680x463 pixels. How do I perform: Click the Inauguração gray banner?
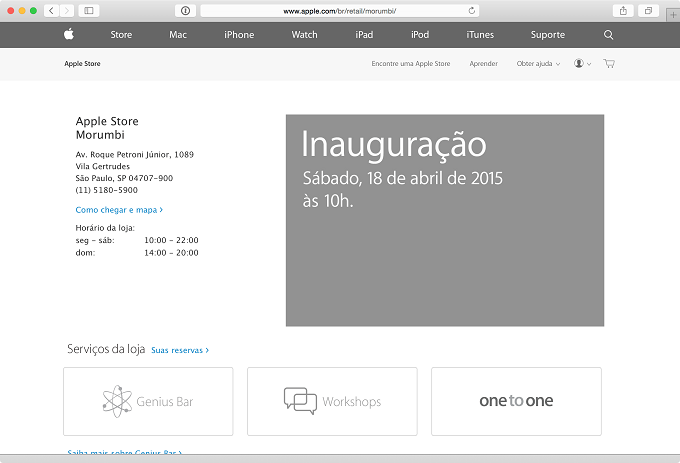pos(445,220)
